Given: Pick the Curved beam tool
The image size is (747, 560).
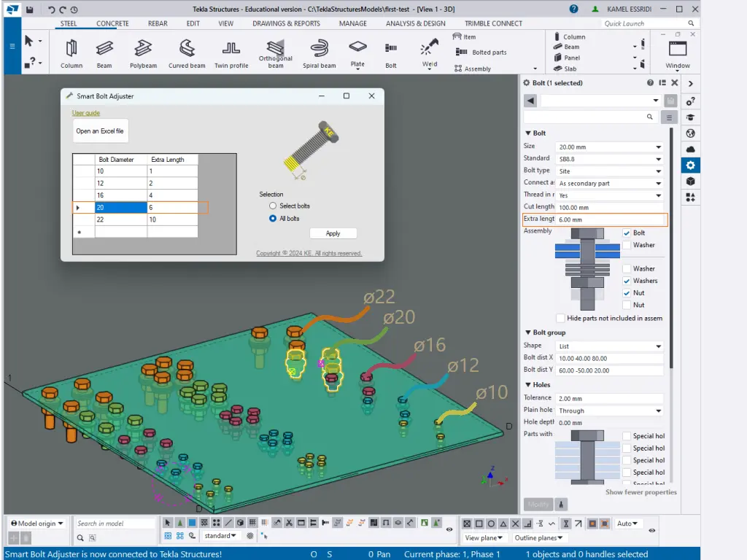Looking at the screenshot, I should 187,53.
